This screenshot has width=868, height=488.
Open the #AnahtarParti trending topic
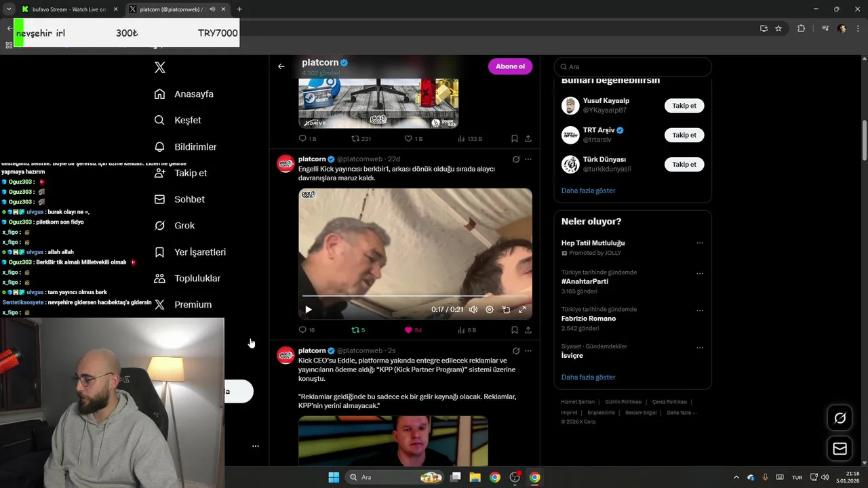(x=585, y=281)
